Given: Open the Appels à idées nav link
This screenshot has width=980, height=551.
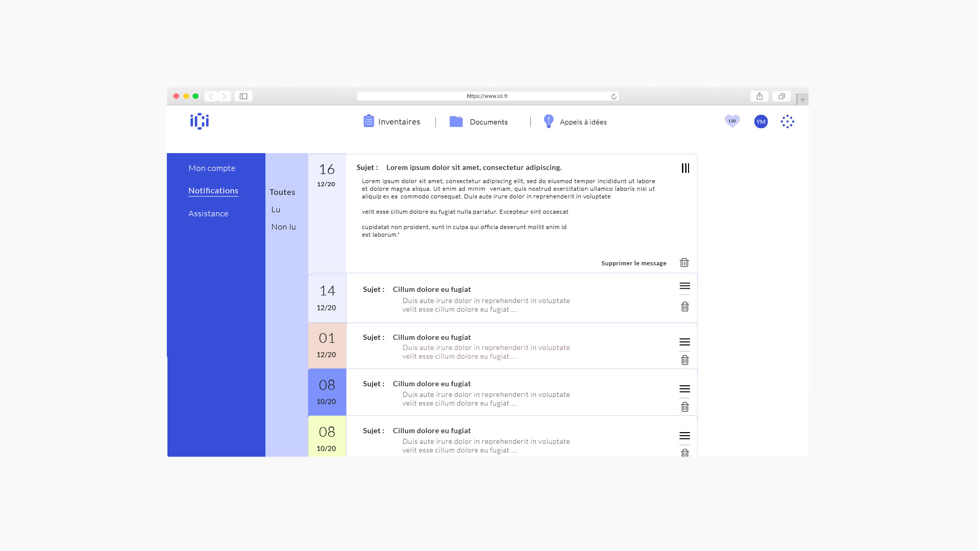Looking at the screenshot, I should [583, 122].
